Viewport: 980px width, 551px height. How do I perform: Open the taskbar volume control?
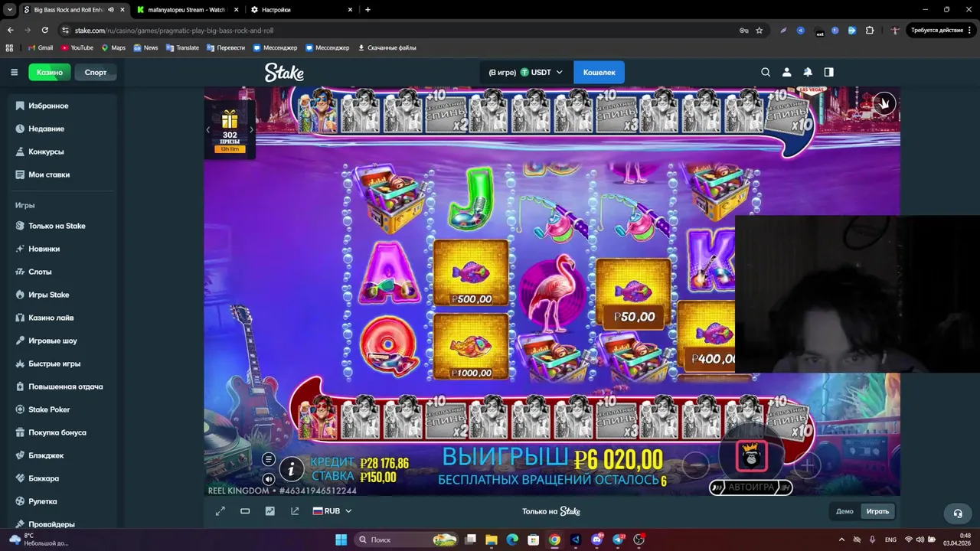tap(921, 540)
